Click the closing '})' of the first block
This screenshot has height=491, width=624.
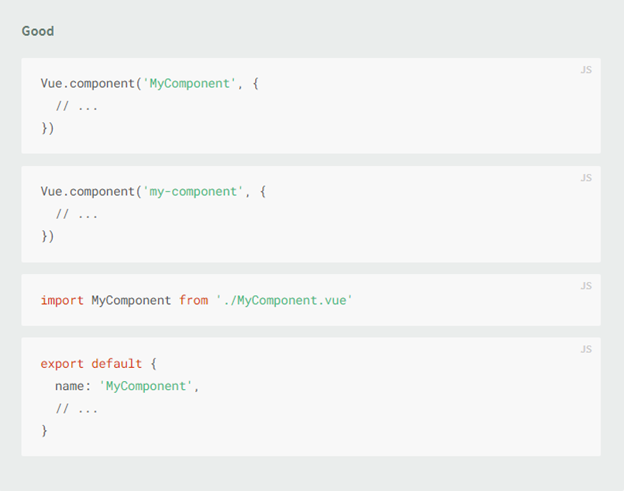point(48,128)
